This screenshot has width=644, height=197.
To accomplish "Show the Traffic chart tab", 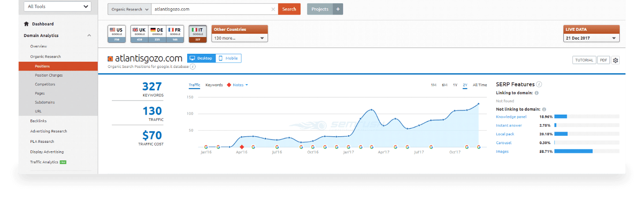I will 194,85.
